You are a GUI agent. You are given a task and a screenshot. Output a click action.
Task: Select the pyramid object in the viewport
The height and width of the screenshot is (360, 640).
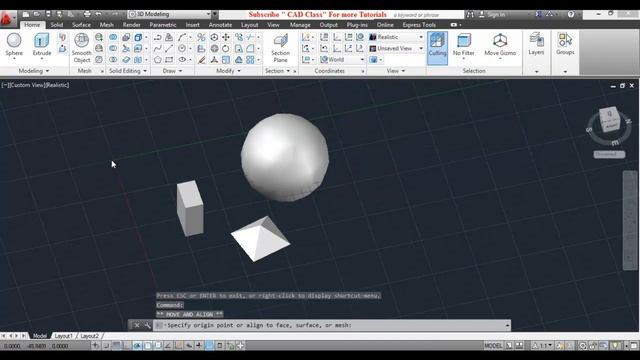(260, 239)
